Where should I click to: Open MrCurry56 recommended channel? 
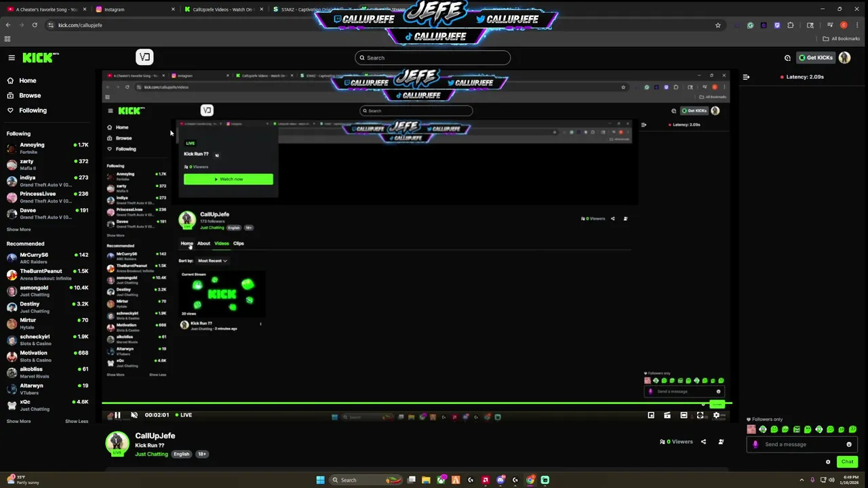click(47, 258)
